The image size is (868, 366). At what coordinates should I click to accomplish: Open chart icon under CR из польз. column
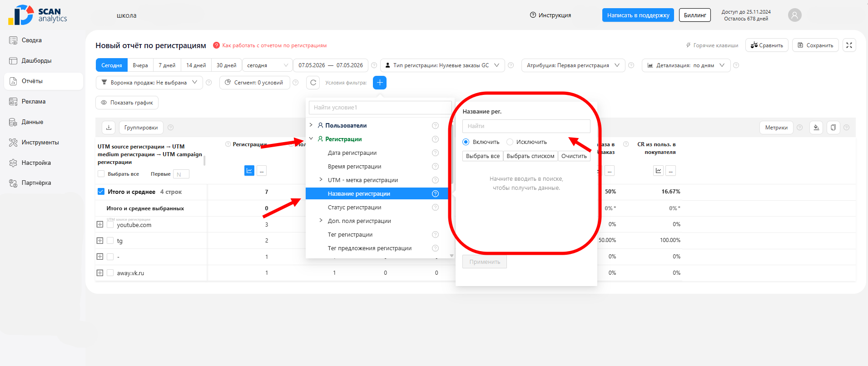coord(658,171)
